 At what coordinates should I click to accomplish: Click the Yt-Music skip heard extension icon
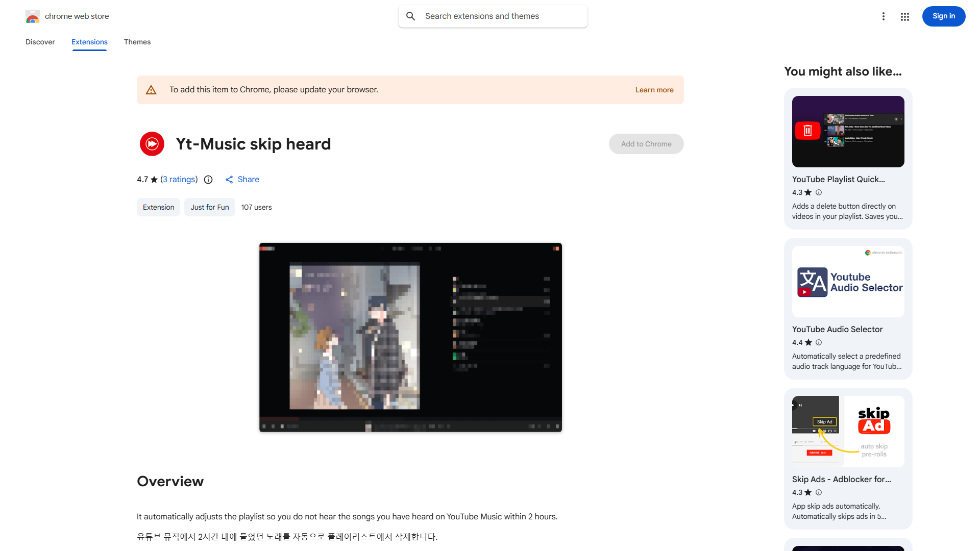[152, 144]
